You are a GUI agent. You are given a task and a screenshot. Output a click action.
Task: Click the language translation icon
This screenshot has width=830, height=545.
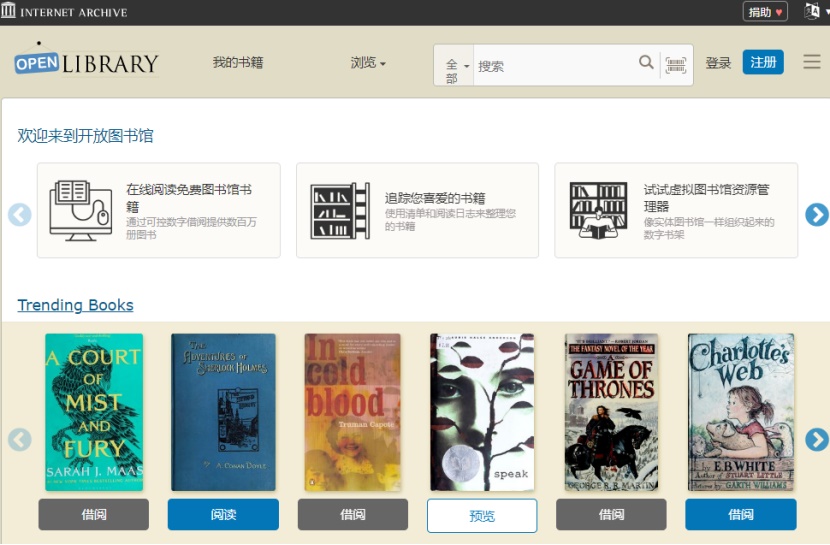pos(812,12)
